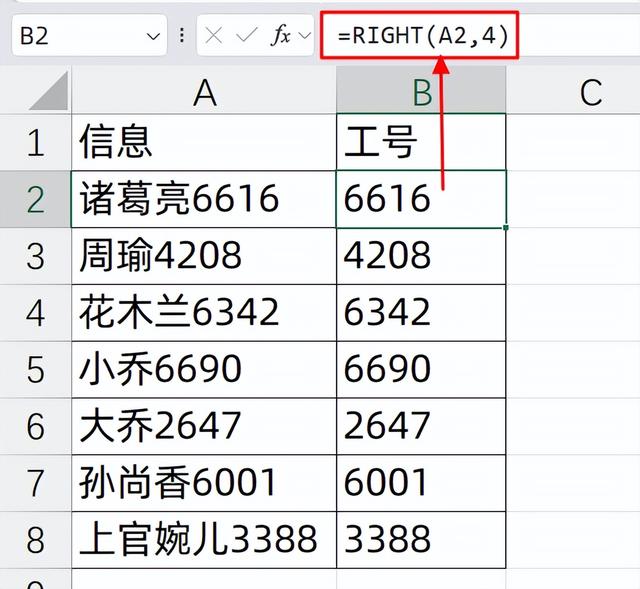Click cell 大乔2647
Image resolution: width=640 pixels, height=589 pixels.
pos(204,426)
